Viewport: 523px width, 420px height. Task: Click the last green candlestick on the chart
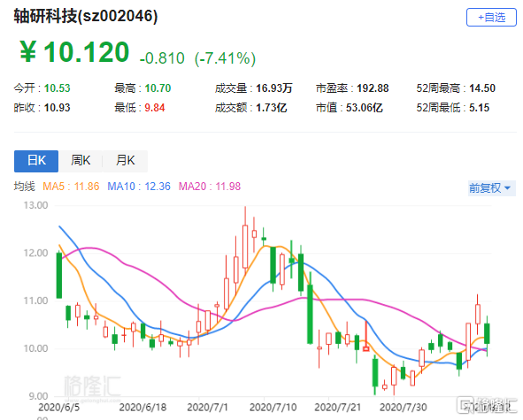click(487, 333)
